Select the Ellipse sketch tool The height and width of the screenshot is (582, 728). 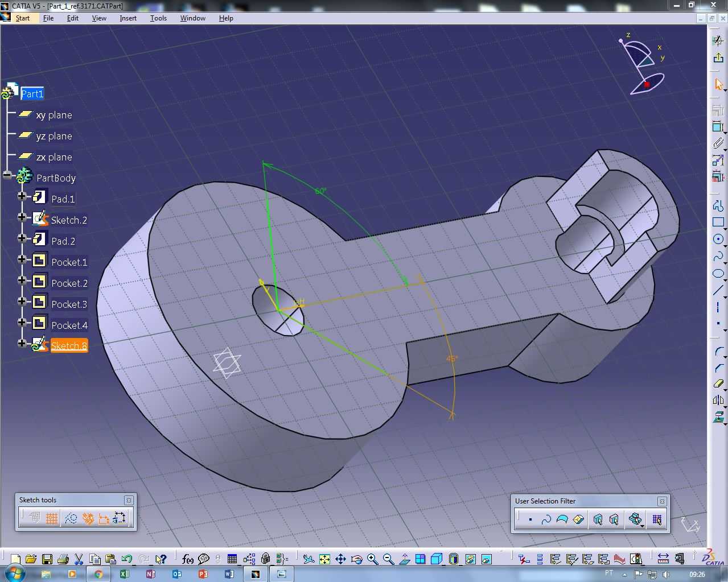coord(718,274)
